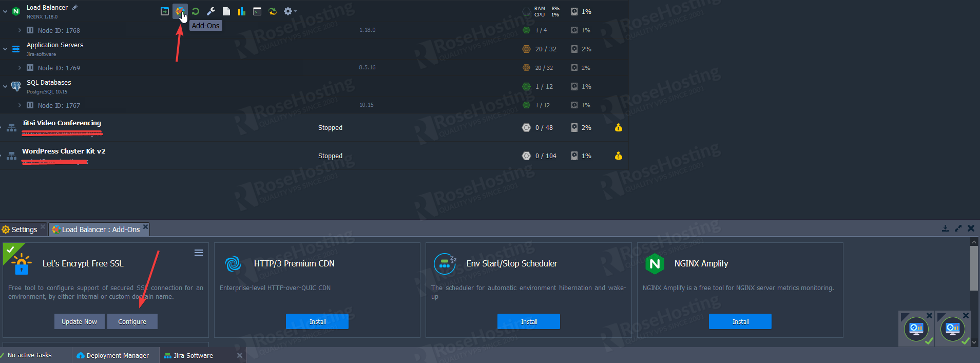Redeploy the Load Balancer containers

[273, 11]
